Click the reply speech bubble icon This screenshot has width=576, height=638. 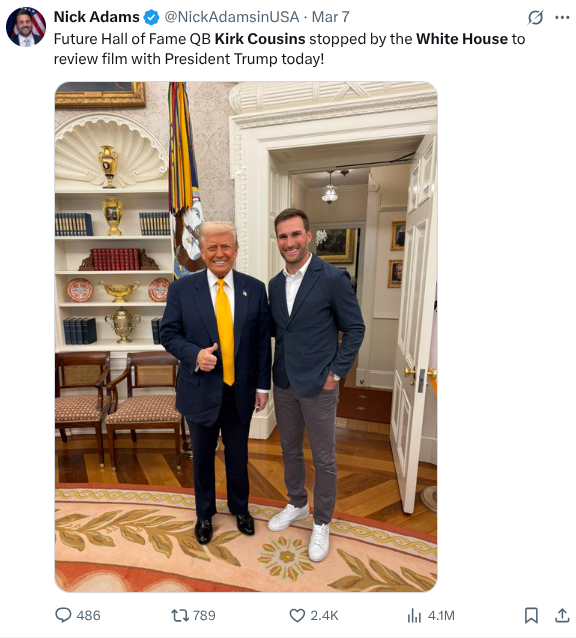[x=63, y=615]
